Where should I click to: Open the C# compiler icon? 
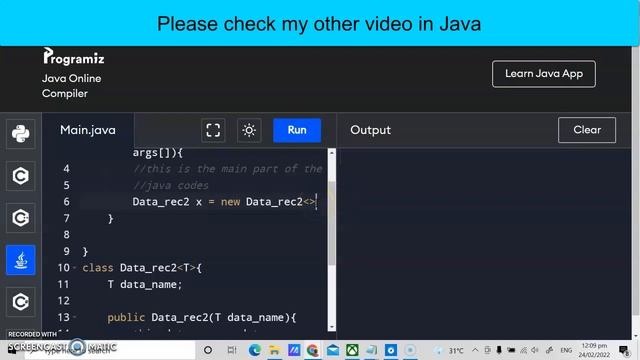pos(20,302)
